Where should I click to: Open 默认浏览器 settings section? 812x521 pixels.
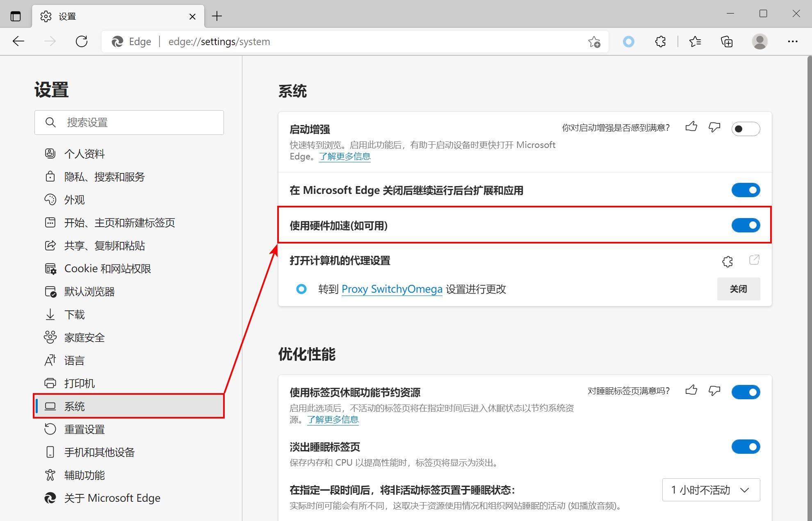click(x=129, y=291)
